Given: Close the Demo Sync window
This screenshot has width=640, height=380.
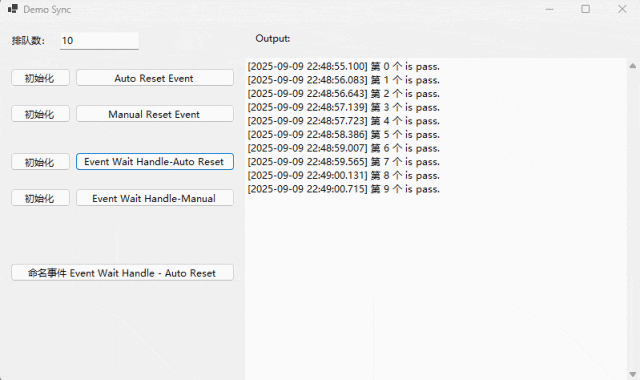Looking at the screenshot, I should 622,9.
